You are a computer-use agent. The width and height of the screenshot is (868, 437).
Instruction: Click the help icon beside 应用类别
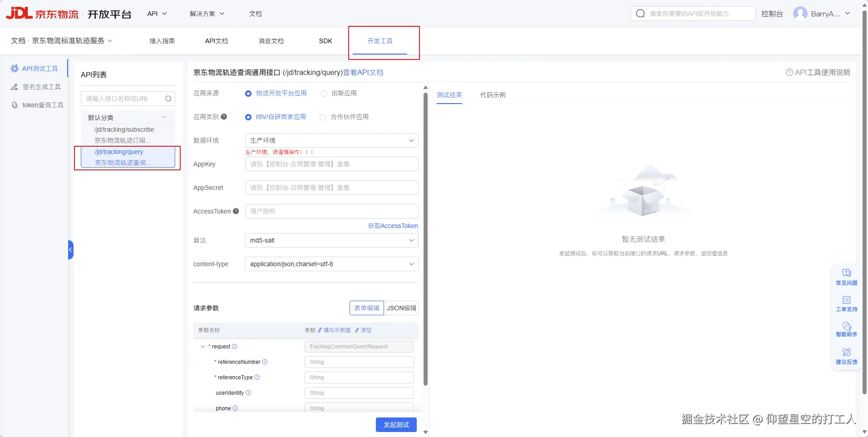coord(224,117)
